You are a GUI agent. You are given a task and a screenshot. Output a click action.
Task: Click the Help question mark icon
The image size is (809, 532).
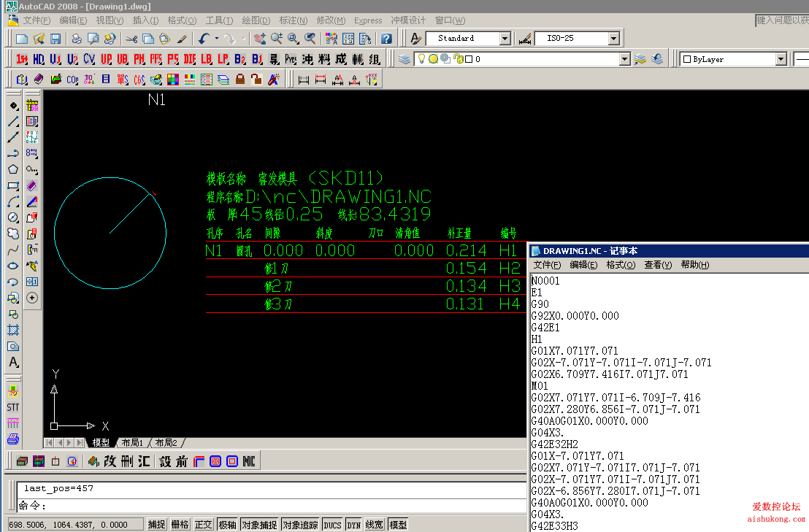coord(386,38)
